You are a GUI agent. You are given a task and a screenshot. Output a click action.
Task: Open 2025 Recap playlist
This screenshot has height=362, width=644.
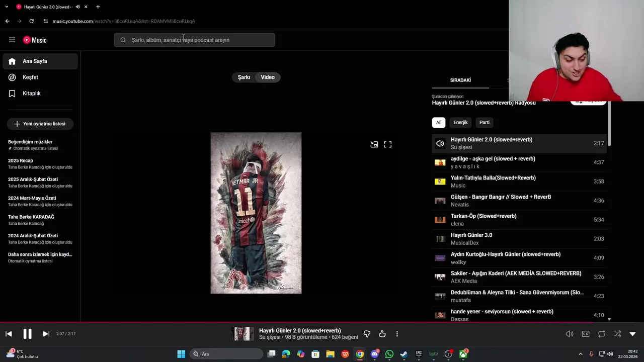coord(40,164)
